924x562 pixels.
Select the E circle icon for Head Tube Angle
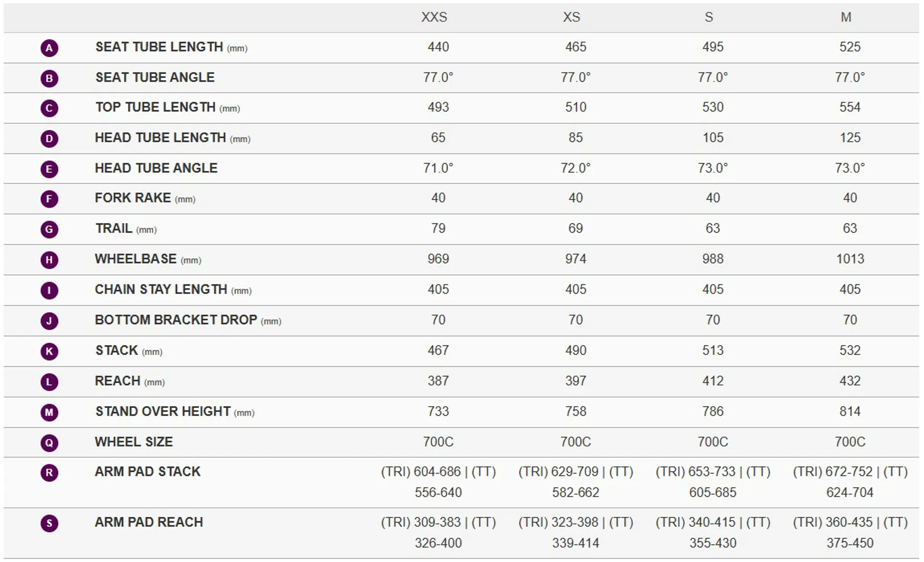[x=49, y=169]
